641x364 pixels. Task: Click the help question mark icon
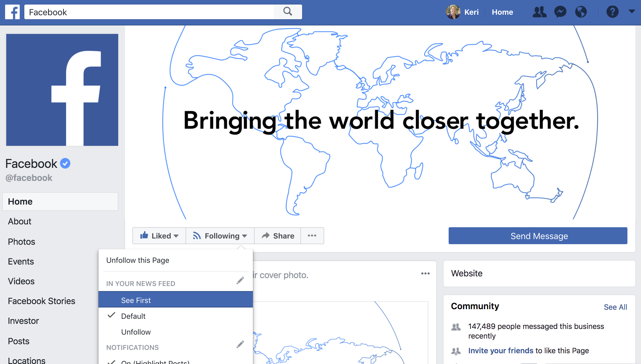click(x=612, y=12)
